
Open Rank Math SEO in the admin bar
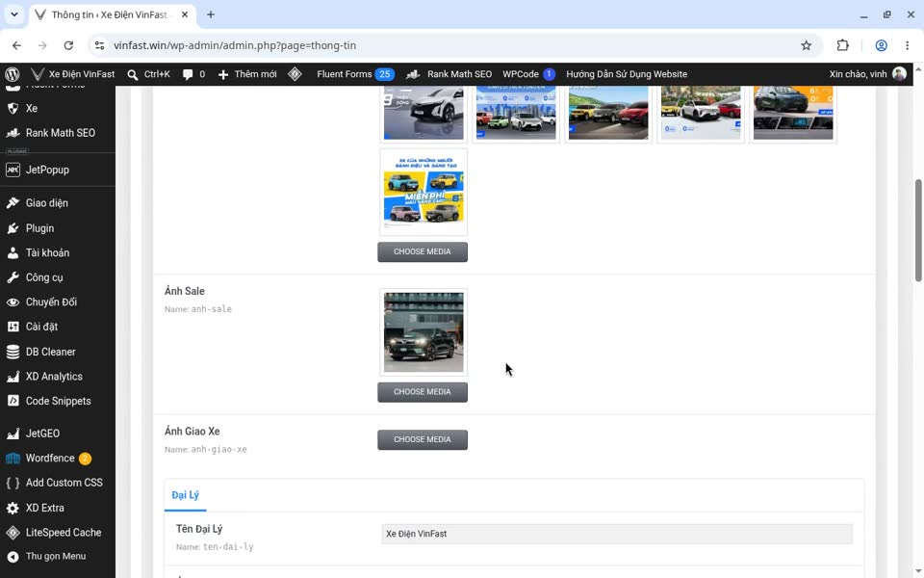point(449,74)
